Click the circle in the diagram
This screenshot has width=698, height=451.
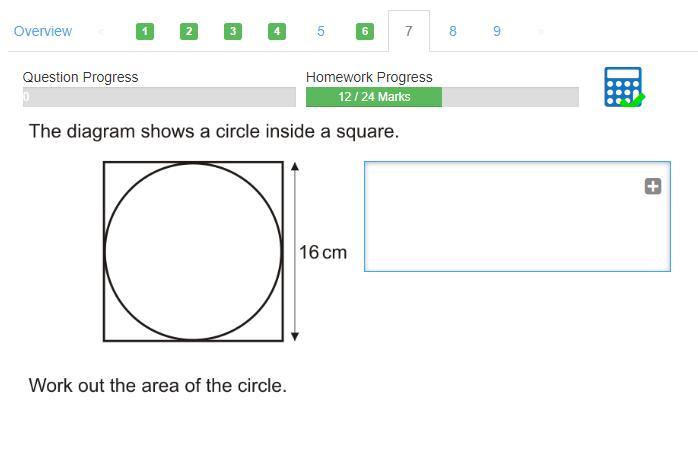tap(193, 252)
